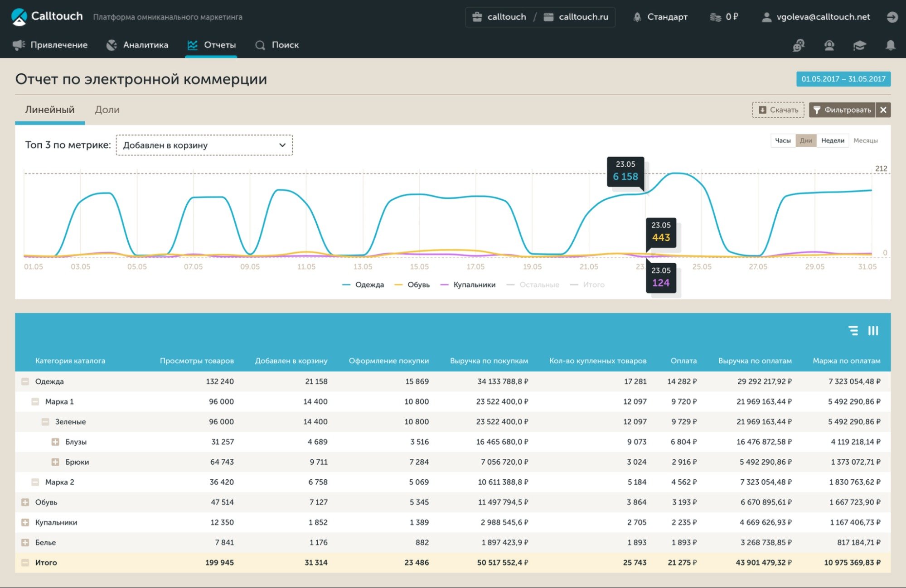Click the table rows grouping icon
Viewport: 906px width, 588px height.
(853, 331)
